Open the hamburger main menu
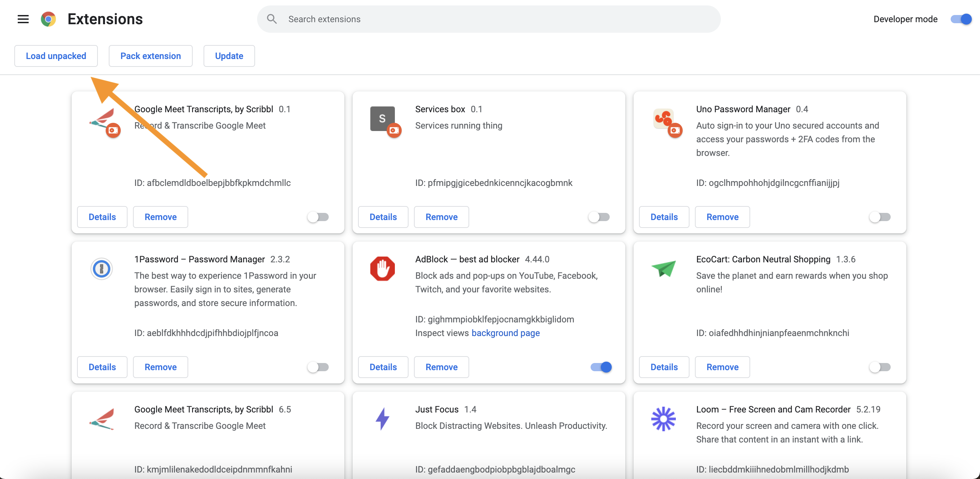The width and height of the screenshot is (980, 479). (23, 19)
